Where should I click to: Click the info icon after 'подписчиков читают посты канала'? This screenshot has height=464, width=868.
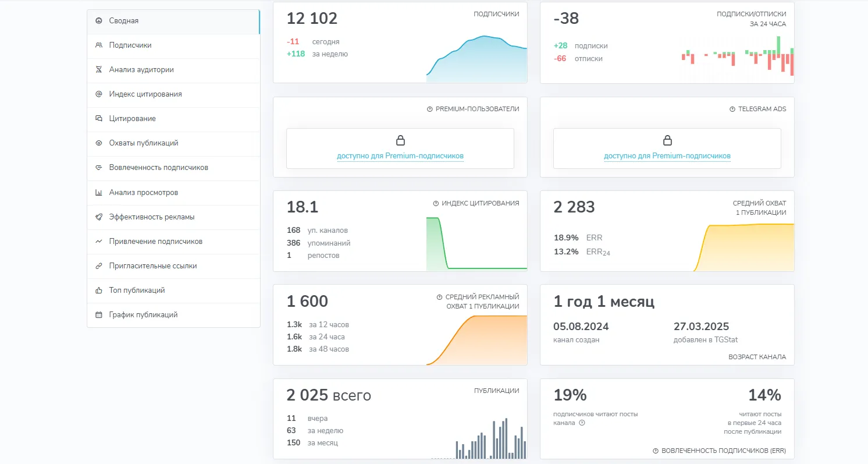pos(582,423)
